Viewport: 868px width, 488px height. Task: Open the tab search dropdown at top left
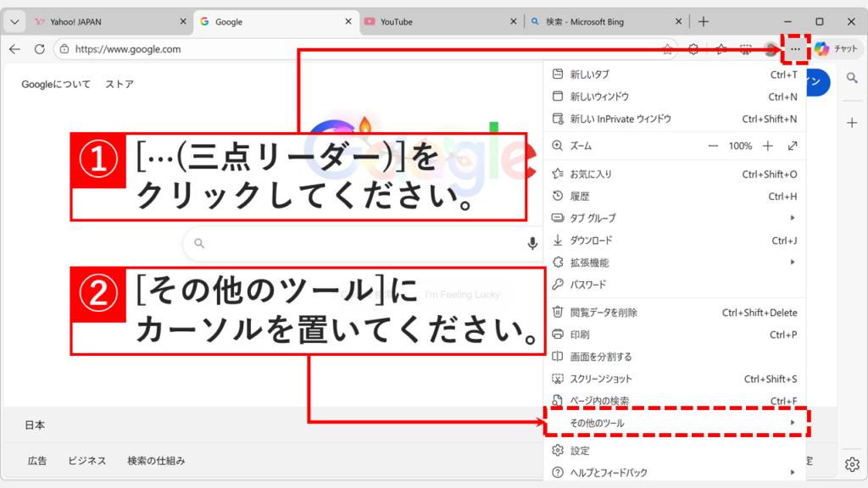point(13,21)
